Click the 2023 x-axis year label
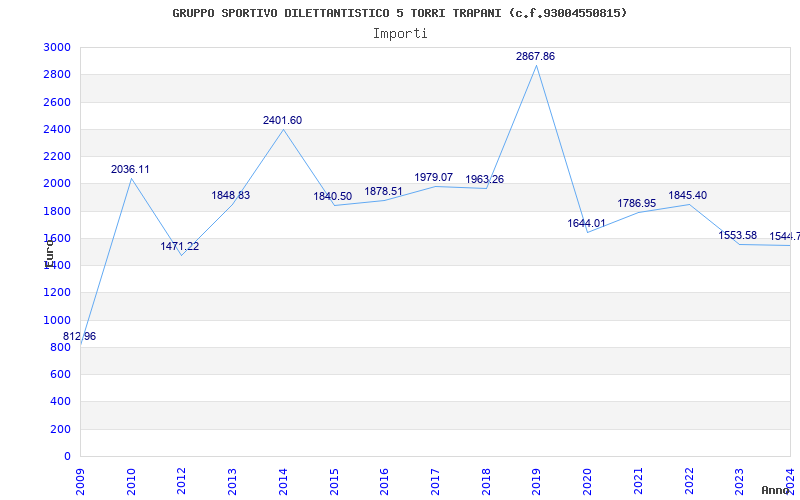This screenshot has height=500, width=800. (x=740, y=481)
